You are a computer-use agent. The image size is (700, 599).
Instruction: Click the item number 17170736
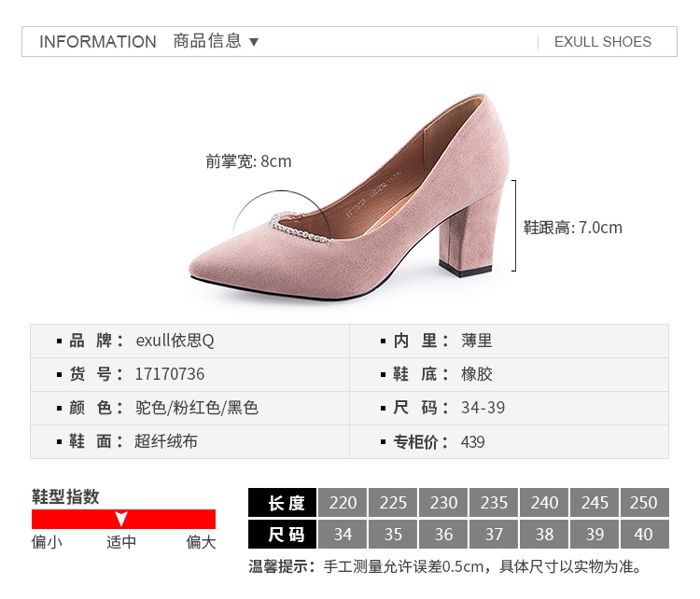point(170,374)
